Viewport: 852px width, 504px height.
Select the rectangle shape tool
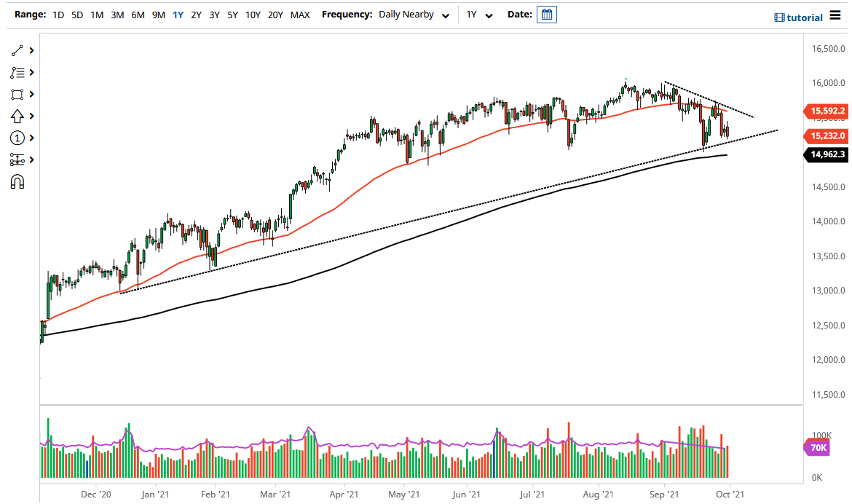[x=16, y=94]
